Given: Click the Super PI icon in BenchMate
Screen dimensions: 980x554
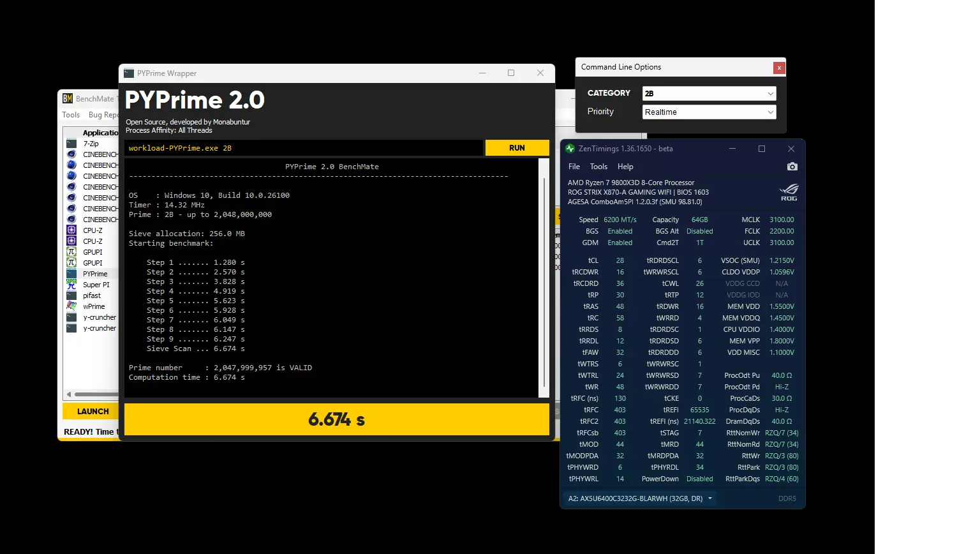Looking at the screenshot, I should point(71,285).
